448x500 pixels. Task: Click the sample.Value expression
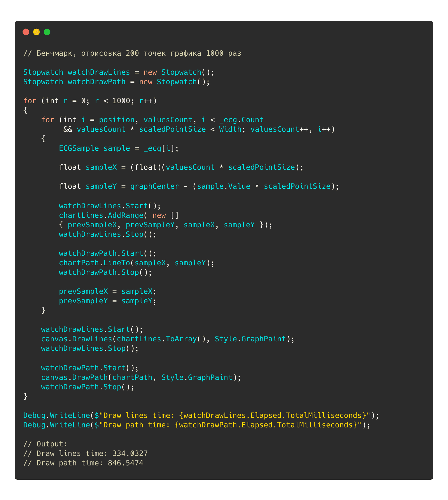pos(223,186)
